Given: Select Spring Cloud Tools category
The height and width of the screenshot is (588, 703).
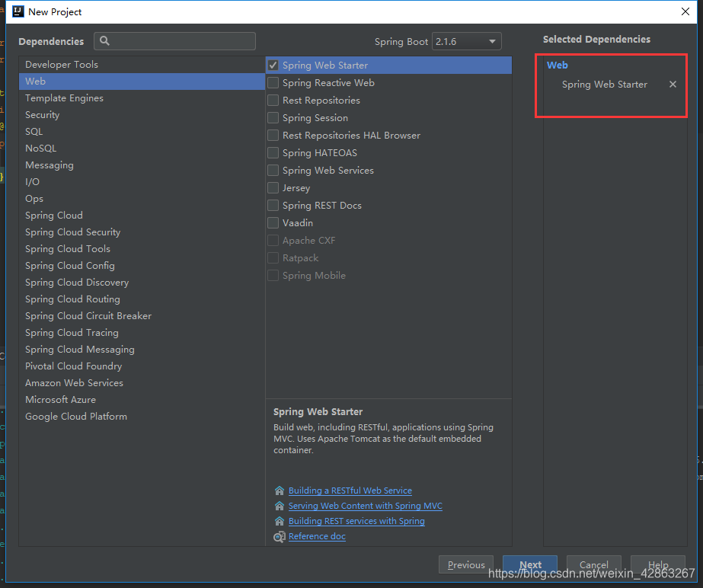Looking at the screenshot, I should click(142, 248).
